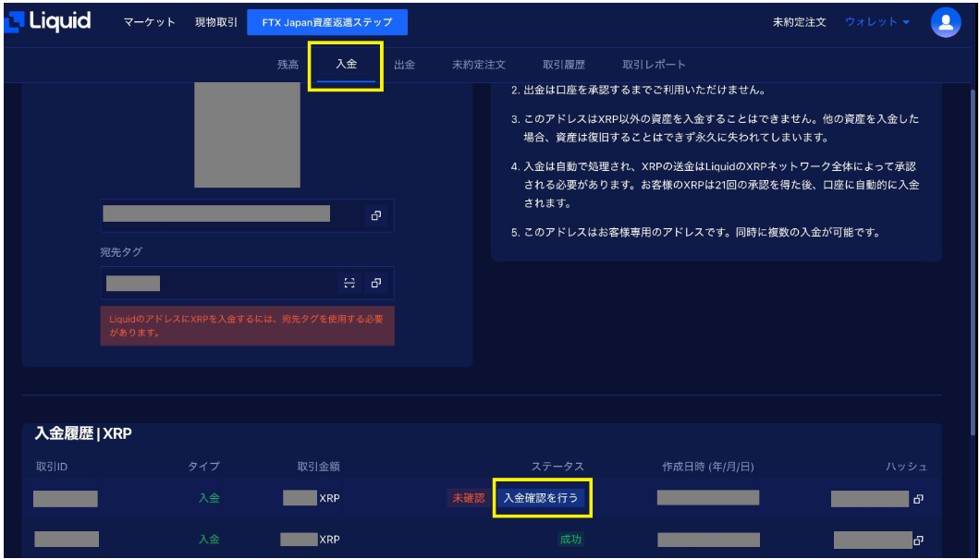Image resolution: width=980 pixels, height=559 pixels.
Task: Switch to the 取引レポート tab
Action: pos(654,65)
